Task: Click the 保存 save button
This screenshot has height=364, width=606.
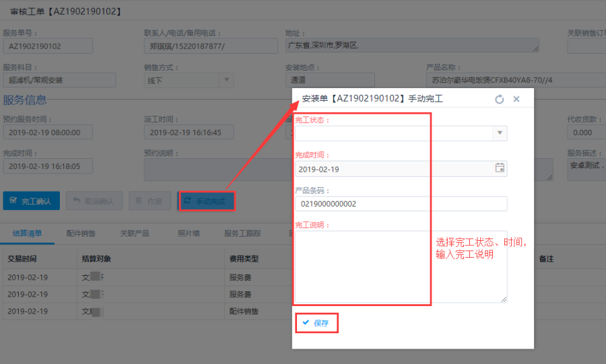Action: coord(316,323)
